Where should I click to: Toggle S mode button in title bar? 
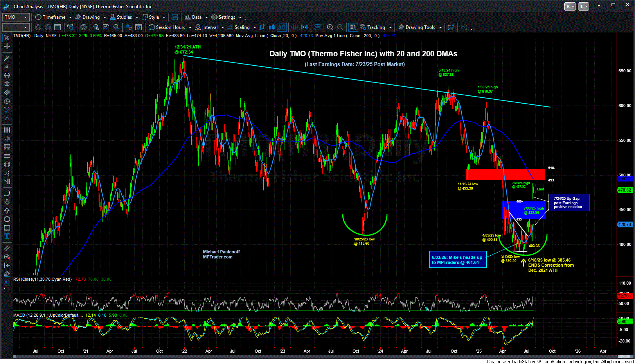pyautogui.click(x=570, y=6)
